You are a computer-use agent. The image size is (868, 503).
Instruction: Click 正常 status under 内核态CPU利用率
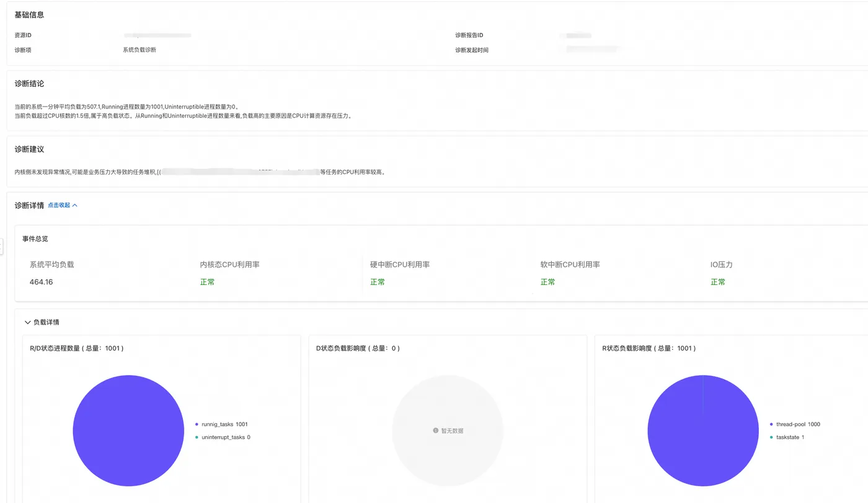point(207,282)
